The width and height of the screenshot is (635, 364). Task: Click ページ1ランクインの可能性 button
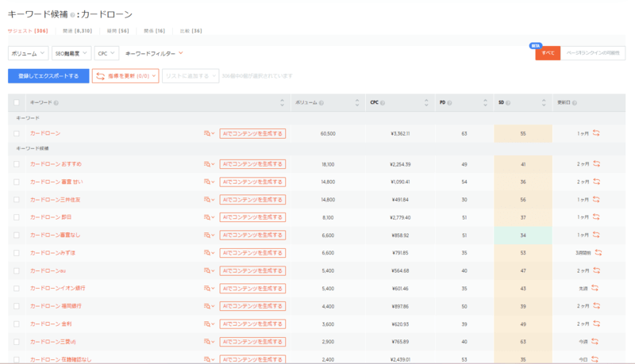593,53
